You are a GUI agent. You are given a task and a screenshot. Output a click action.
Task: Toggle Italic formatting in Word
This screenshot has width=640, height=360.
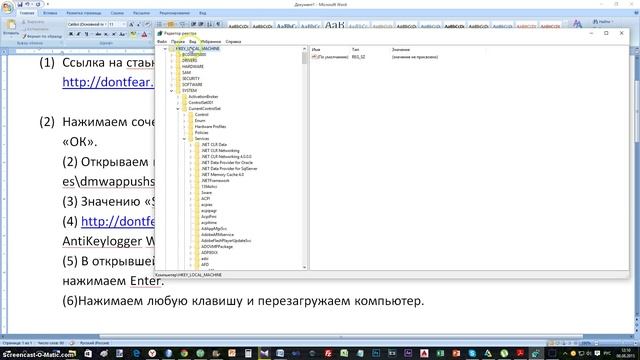(78, 34)
